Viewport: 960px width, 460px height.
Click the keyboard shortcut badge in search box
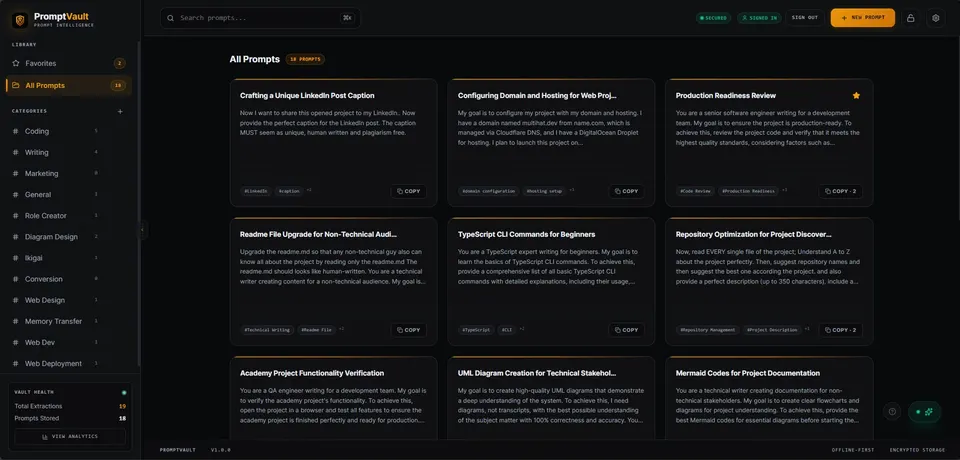point(347,18)
